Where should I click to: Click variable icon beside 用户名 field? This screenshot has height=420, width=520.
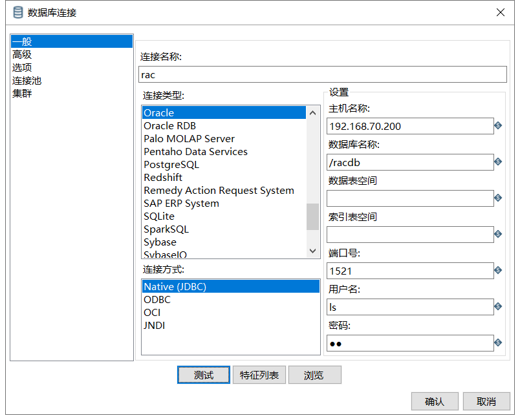[x=498, y=306]
